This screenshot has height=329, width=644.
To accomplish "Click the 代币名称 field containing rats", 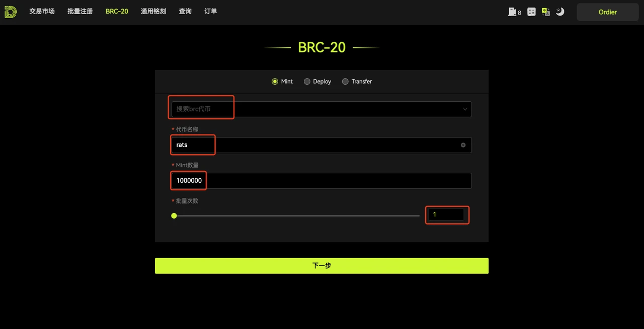I will click(x=321, y=145).
